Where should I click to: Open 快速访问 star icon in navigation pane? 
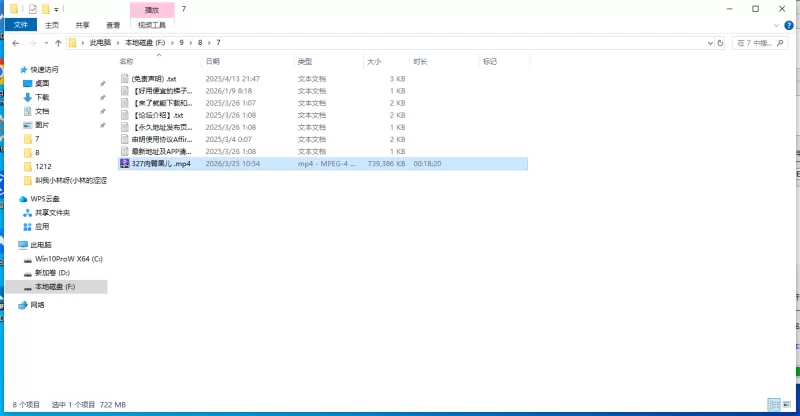[x=23, y=69]
